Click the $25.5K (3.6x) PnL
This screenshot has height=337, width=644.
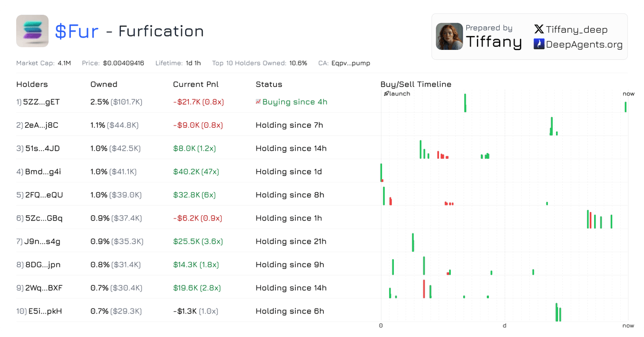click(197, 241)
